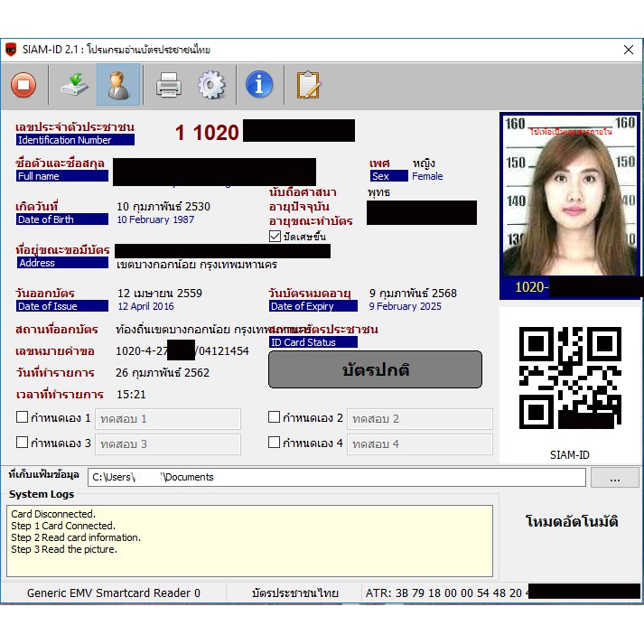
Task: Tick the กำหนดเอง 4 checkbox
Action: pyautogui.click(x=275, y=443)
